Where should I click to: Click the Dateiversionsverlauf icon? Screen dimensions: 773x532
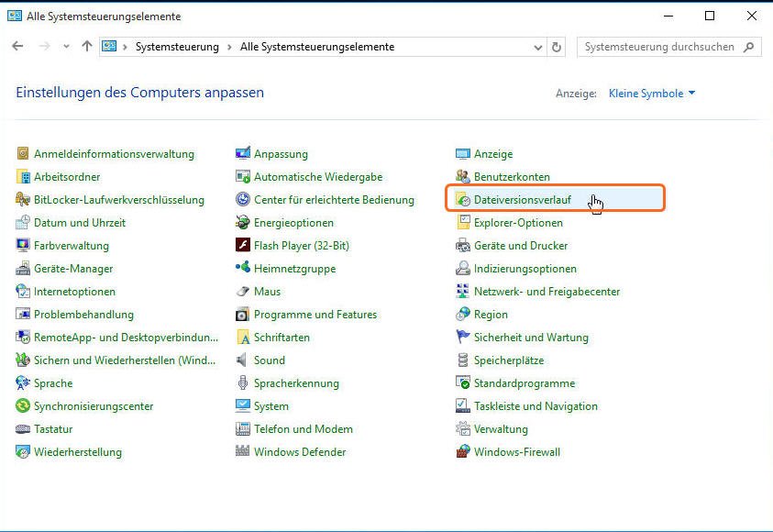pyautogui.click(x=464, y=200)
